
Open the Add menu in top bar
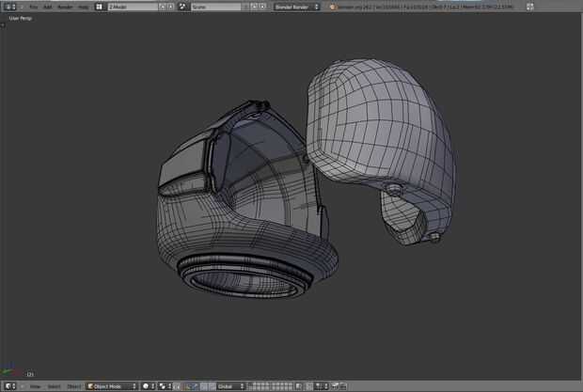pyautogui.click(x=48, y=7)
